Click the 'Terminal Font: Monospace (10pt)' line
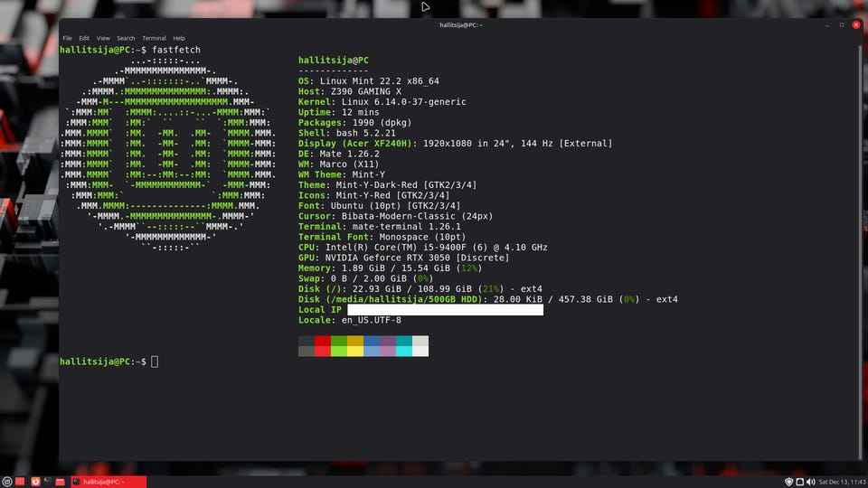The image size is (868, 488). 382,237
